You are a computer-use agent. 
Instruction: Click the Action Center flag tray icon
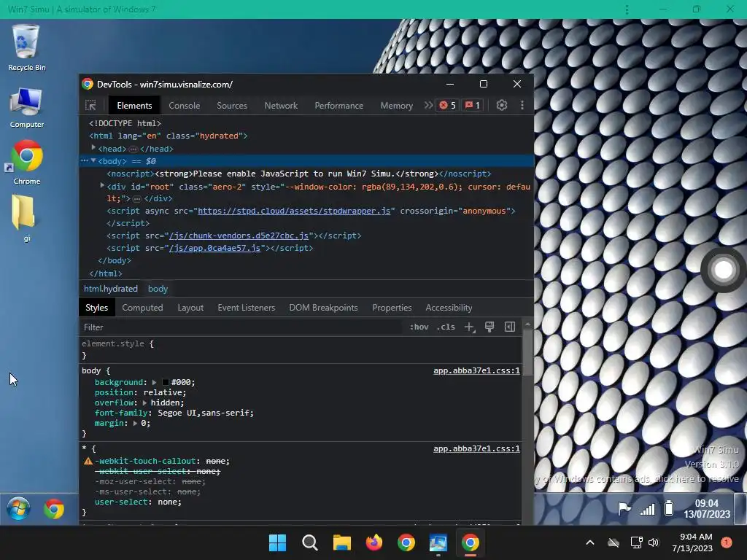pyautogui.click(x=624, y=509)
